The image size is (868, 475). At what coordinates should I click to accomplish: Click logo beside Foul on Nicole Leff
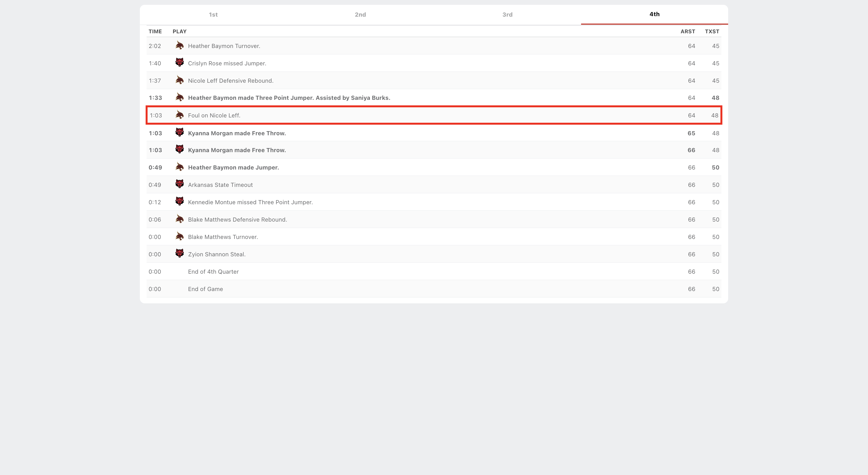pos(180,115)
